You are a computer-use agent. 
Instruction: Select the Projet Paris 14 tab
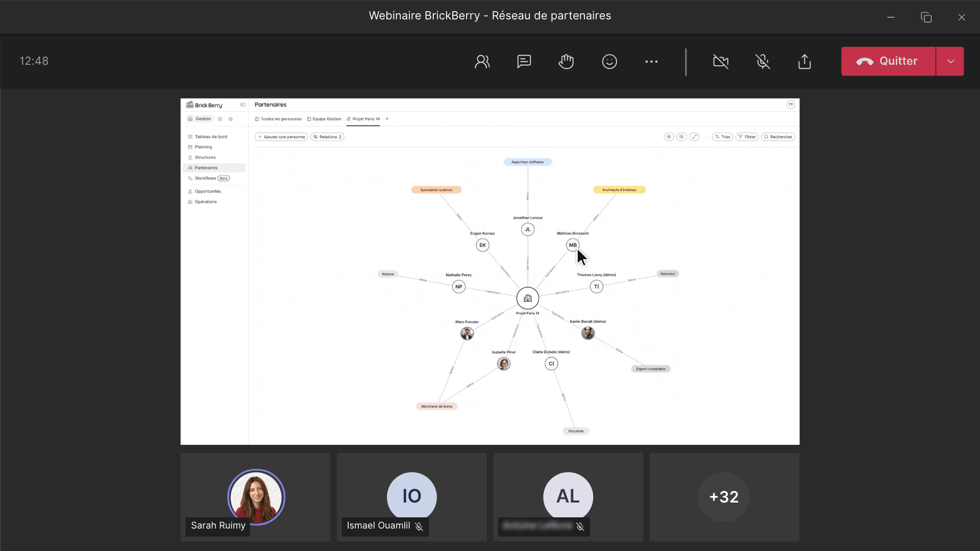coord(363,119)
